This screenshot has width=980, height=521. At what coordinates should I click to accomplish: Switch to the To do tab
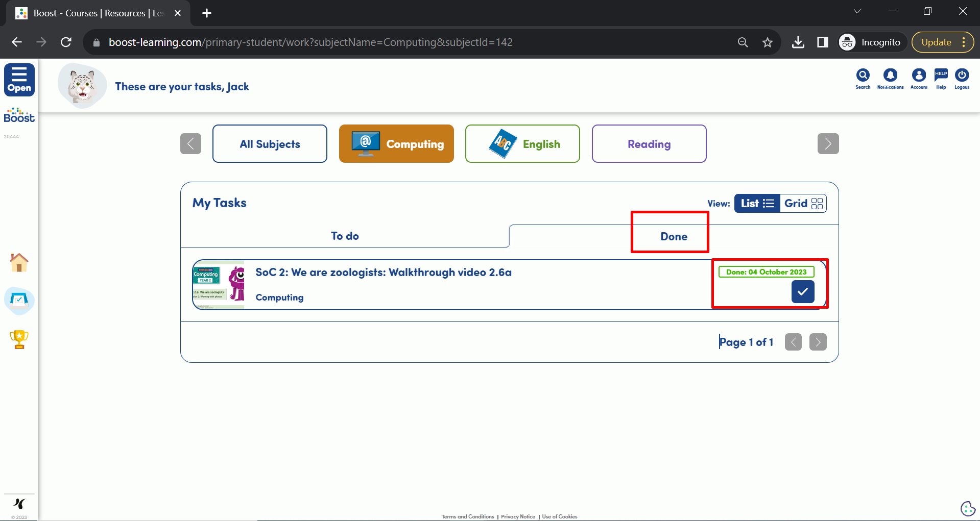[345, 236]
